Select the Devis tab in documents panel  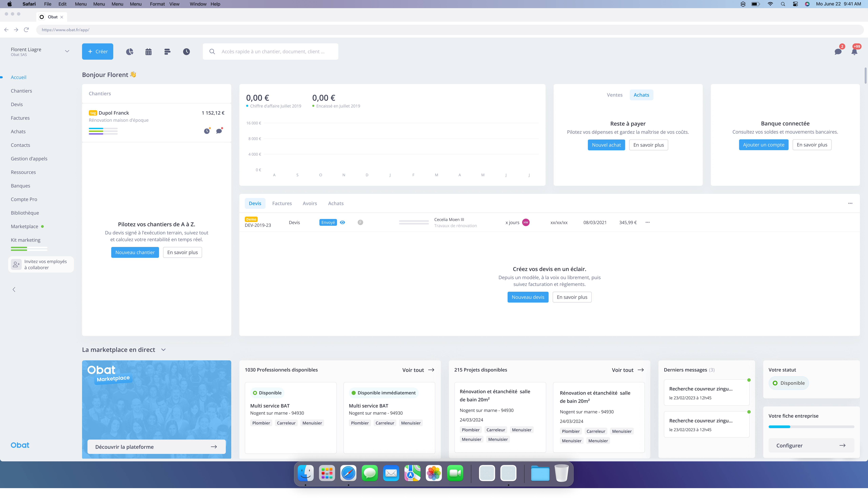click(x=255, y=203)
